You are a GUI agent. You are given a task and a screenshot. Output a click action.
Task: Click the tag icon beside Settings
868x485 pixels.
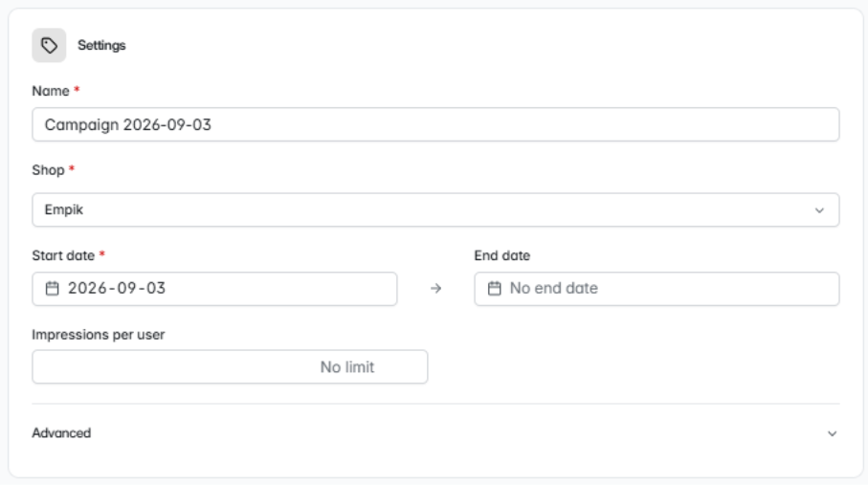(49, 45)
